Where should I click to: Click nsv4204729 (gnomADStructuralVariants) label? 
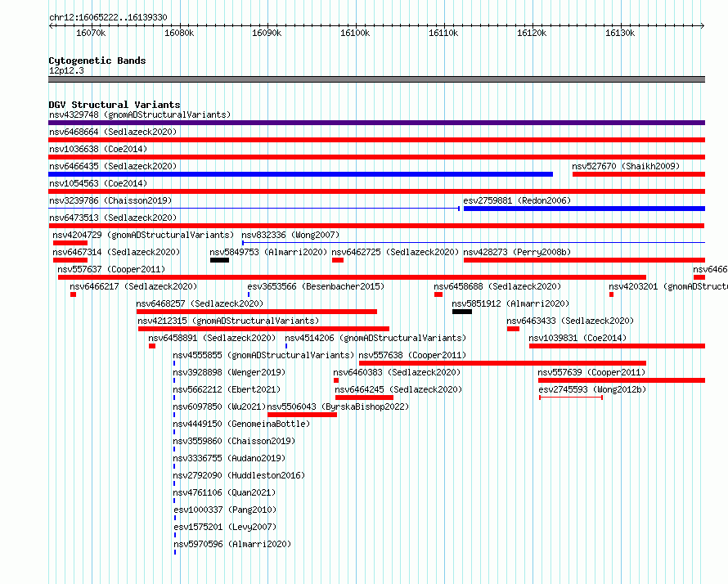click(x=143, y=235)
